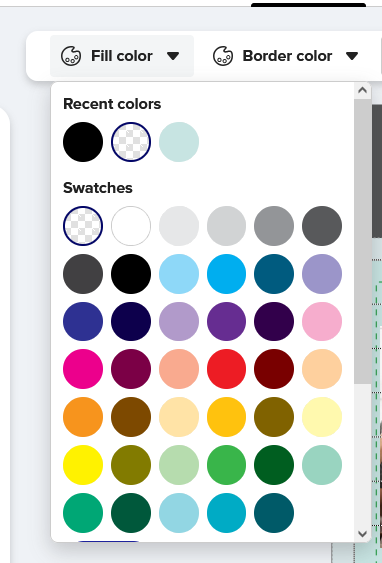Select the dark mustard brown swatch
Viewport: 382px width, 563px height.
tap(274, 417)
